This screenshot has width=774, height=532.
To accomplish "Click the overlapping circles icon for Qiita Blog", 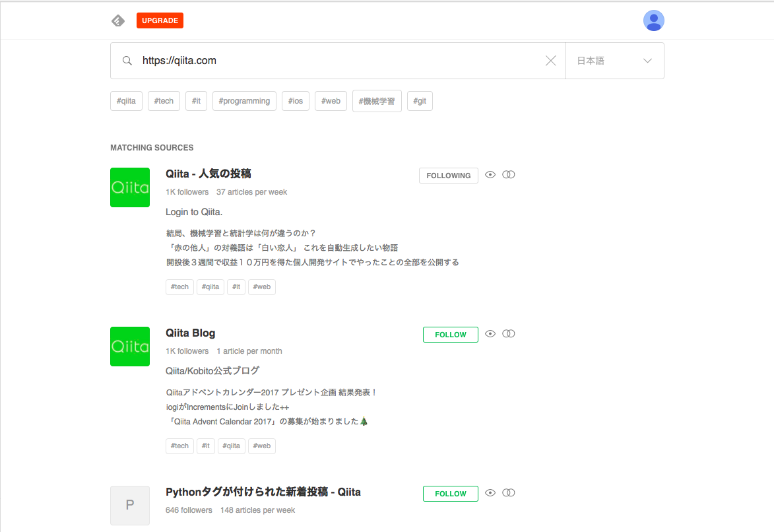I will click(x=509, y=333).
